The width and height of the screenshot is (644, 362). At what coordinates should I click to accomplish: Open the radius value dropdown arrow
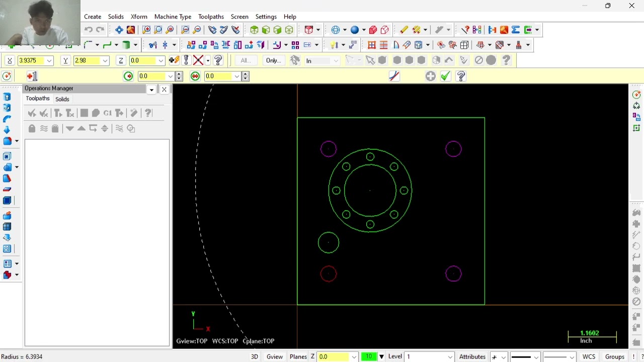[x=171, y=76]
